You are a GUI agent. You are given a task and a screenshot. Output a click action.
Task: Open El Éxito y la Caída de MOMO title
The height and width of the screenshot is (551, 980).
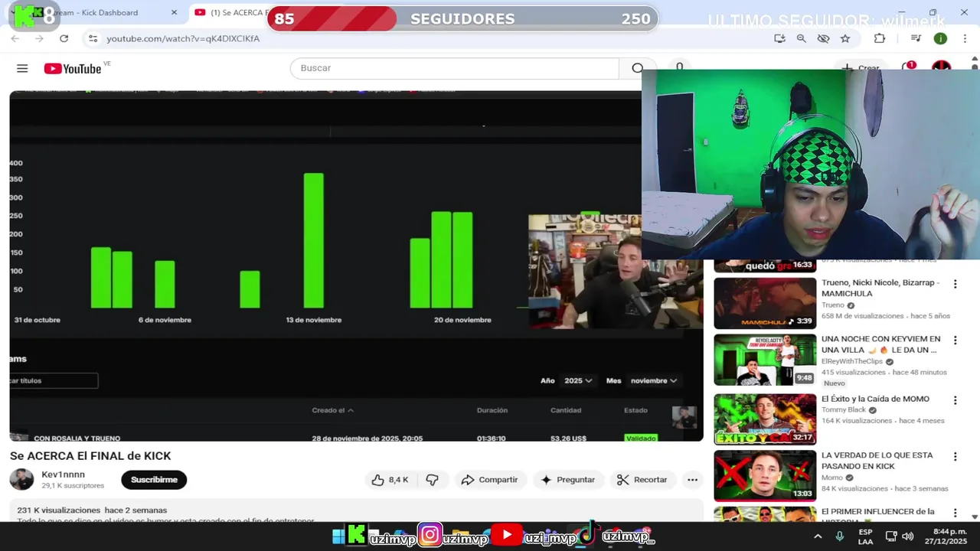[875, 399]
